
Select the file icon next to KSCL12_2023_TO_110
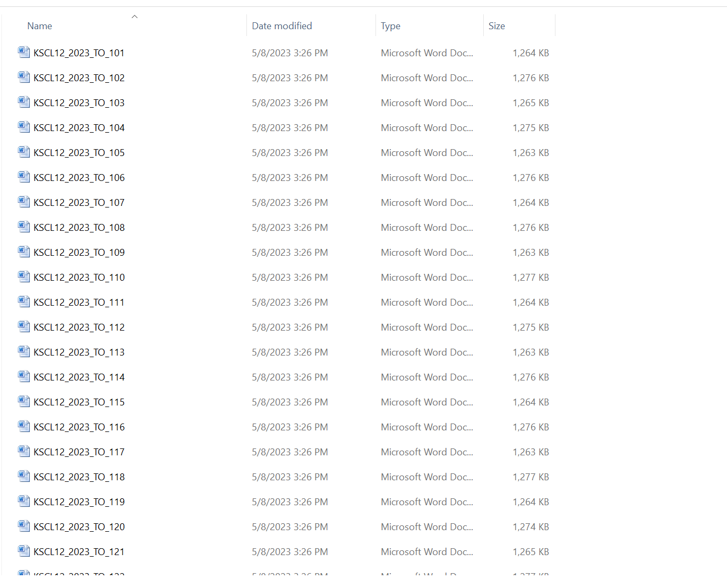(x=23, y=276)
